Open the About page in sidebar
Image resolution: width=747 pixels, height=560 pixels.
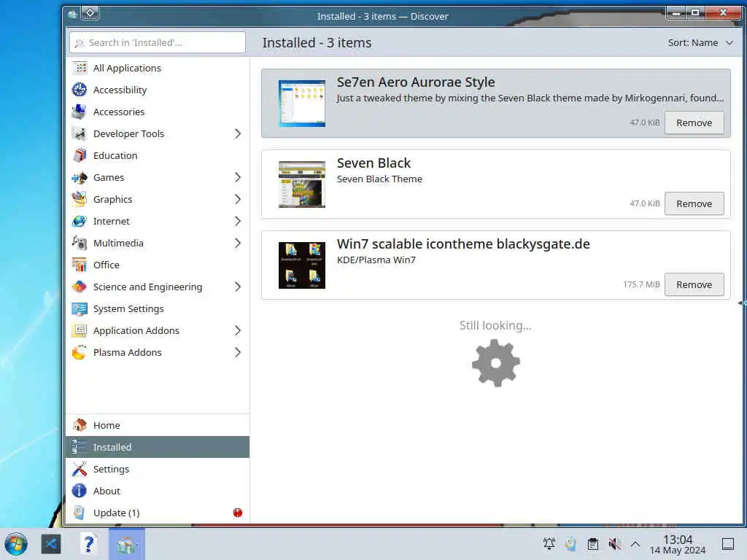click(158, 491)
